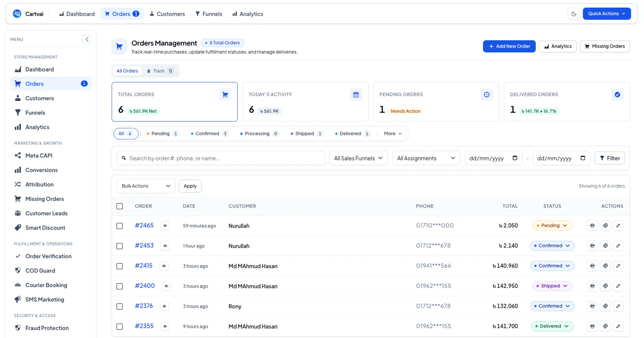Focus the order search input field
The width and height of the screenshot is (644, 338).
pyautogui.click(x=221, y=158)
